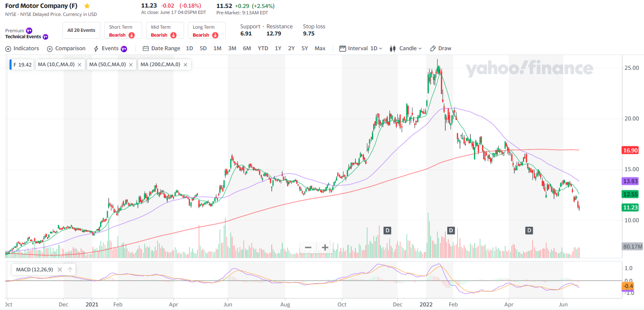Image resolution: width=644 pixels, height=310 pixels.
Task: Click the Draw pencil icon
Action: point(433,49)
